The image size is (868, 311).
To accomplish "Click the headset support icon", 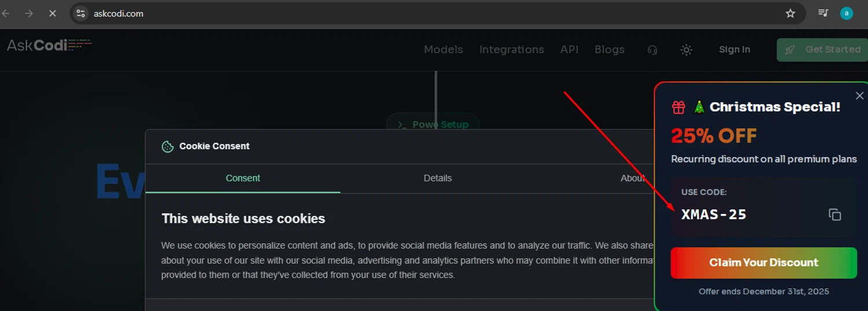I will click(x=652, y=50).
